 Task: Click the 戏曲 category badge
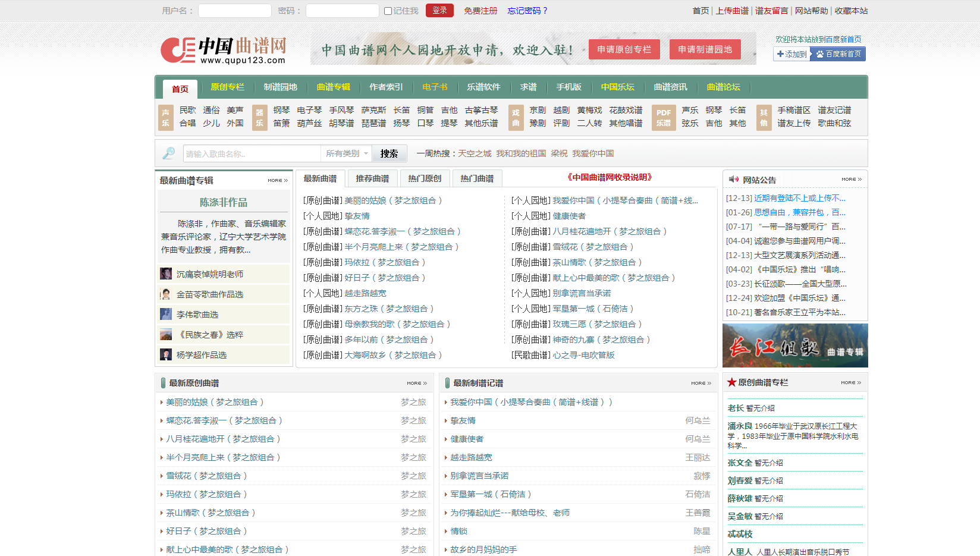pyautogui.click(x=516, y=117)
